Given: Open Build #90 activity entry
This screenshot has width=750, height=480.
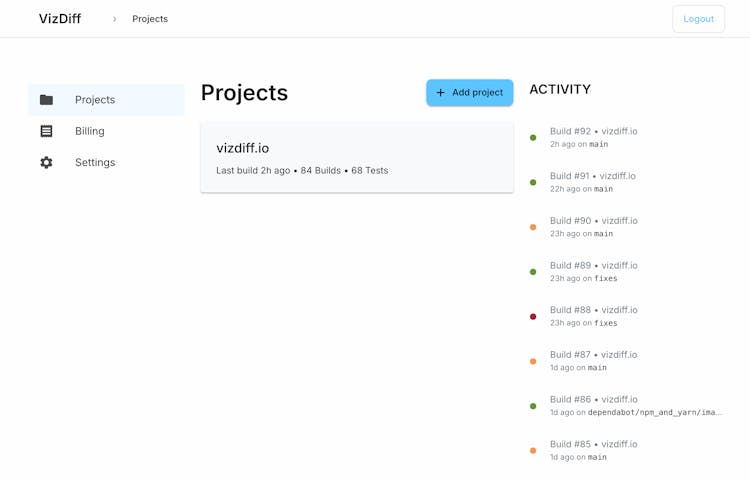Looking at the screenshot, I should coord(627,227).
